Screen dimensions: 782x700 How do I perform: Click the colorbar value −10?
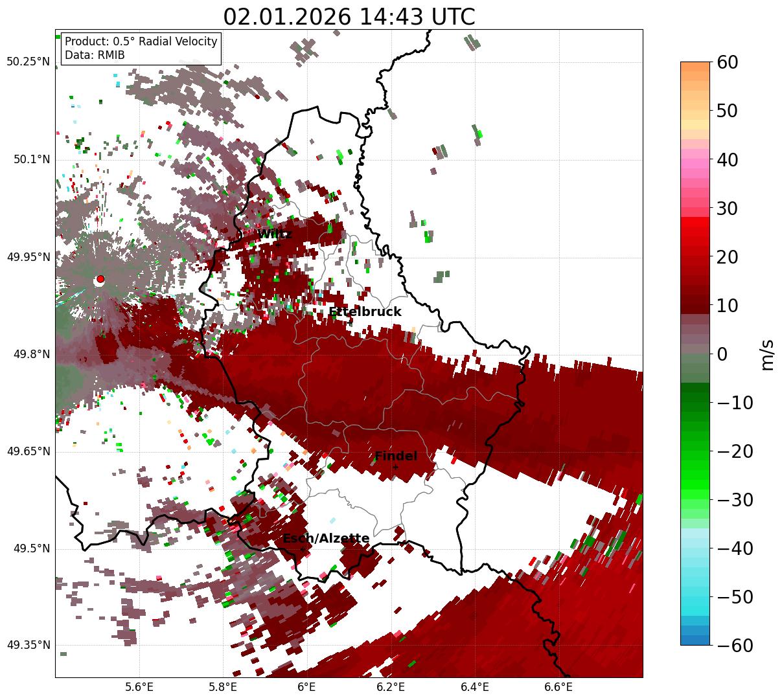734,402
